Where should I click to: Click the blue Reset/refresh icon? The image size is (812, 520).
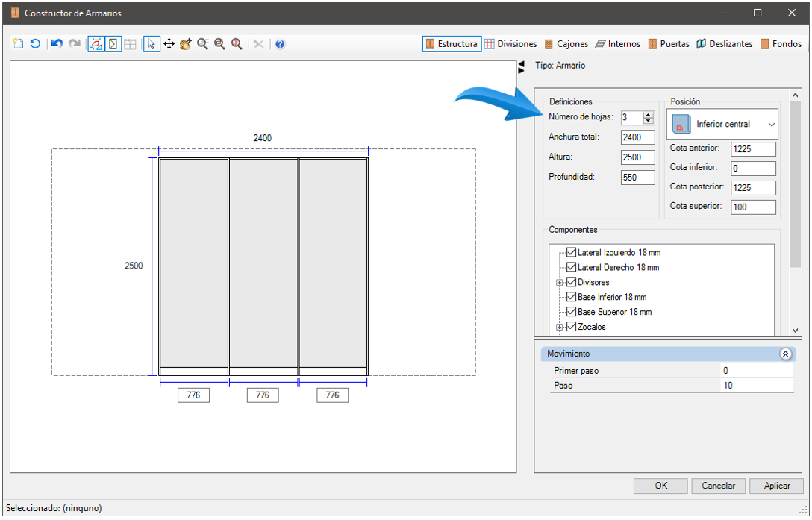[35, 44]
